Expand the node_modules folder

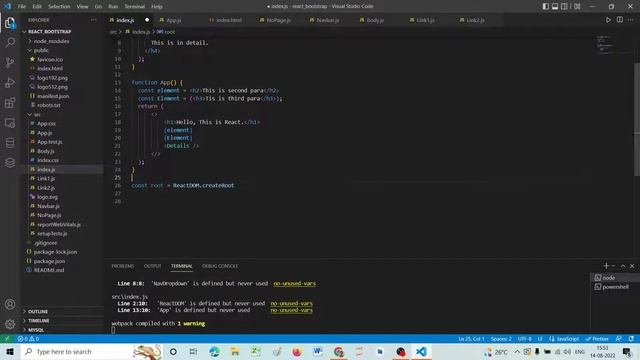point(51,41)
